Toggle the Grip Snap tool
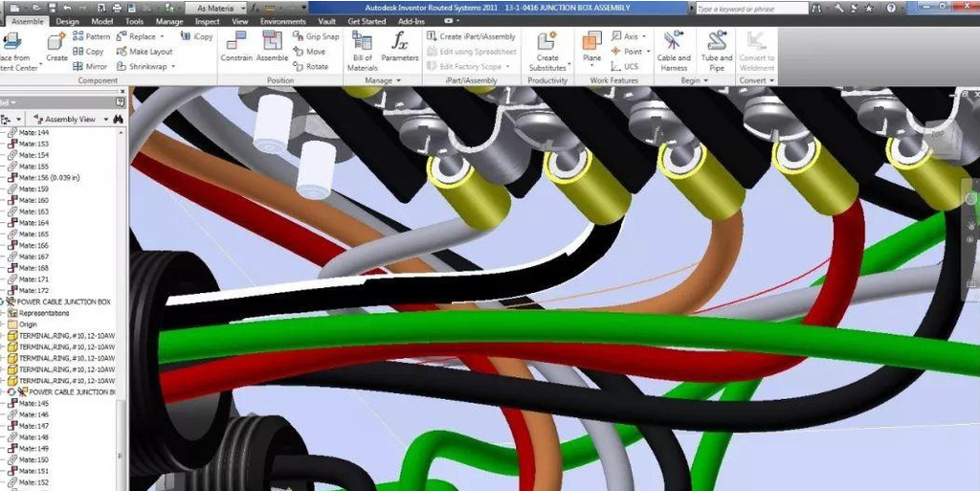The height and width of the screenshot is (491, 980). [316, 36]
